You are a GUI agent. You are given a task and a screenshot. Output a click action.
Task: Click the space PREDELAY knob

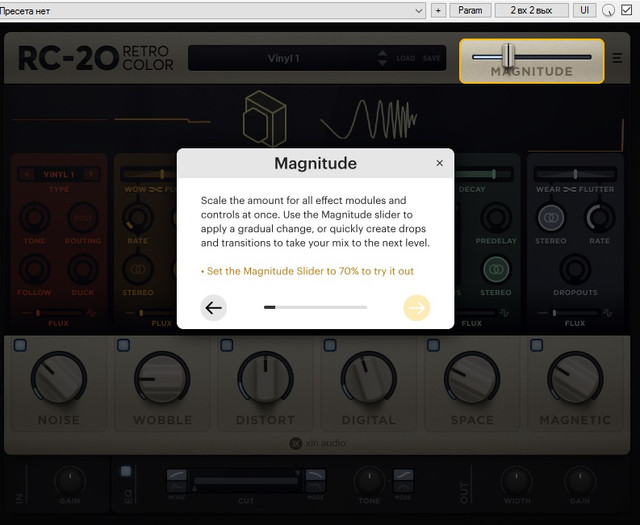[496, 218]
